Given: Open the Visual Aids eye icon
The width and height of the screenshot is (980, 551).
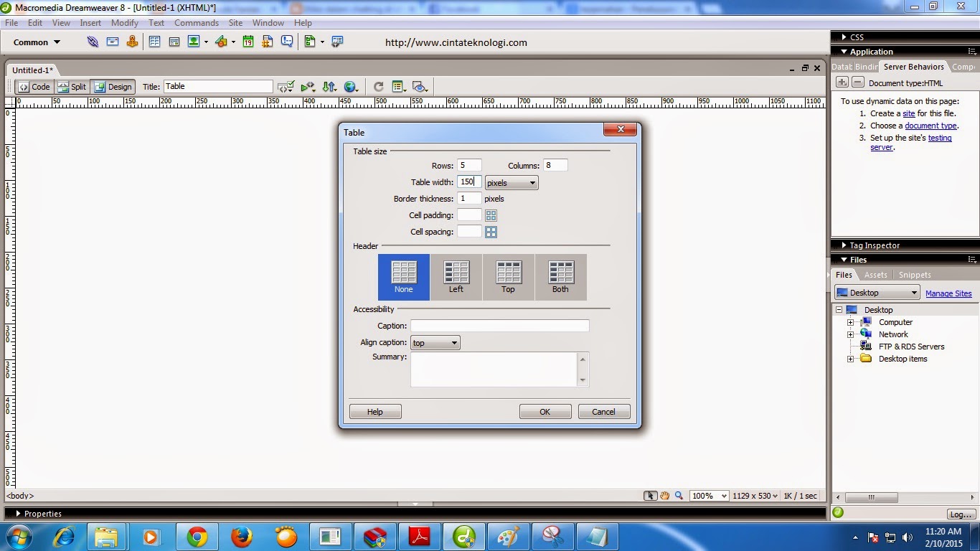Looking at the screenshot, I should pos(420,87).
